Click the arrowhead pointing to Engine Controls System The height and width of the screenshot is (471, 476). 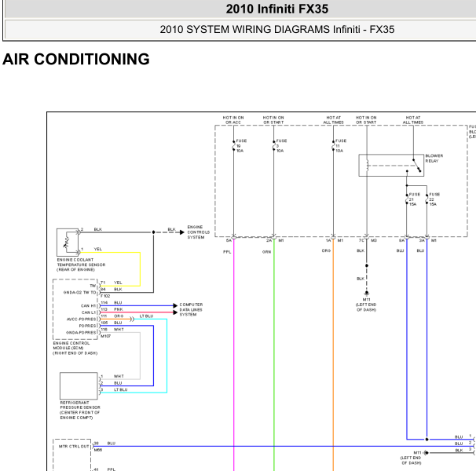[182, 232]
